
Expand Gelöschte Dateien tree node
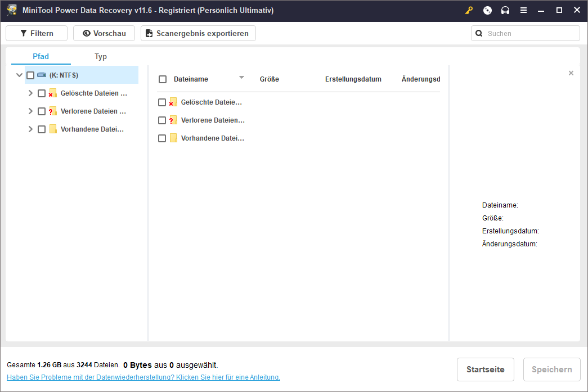30,93
